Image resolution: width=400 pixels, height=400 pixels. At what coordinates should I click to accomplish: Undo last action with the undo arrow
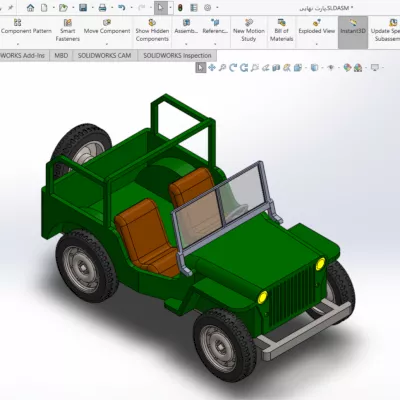[122, 8]
